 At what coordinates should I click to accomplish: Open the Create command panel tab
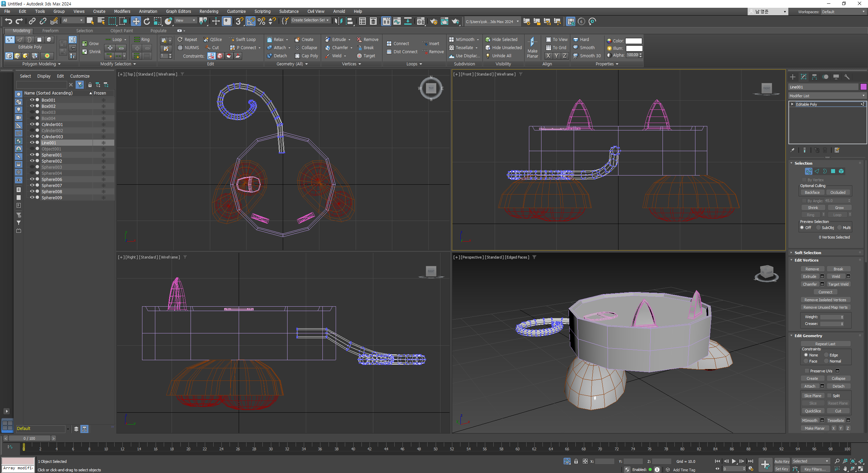(793, 77)
